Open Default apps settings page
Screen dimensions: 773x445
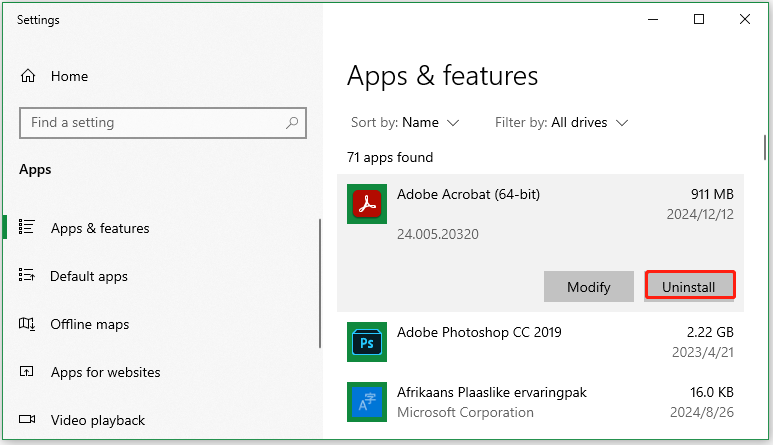[x=89, y=276]
